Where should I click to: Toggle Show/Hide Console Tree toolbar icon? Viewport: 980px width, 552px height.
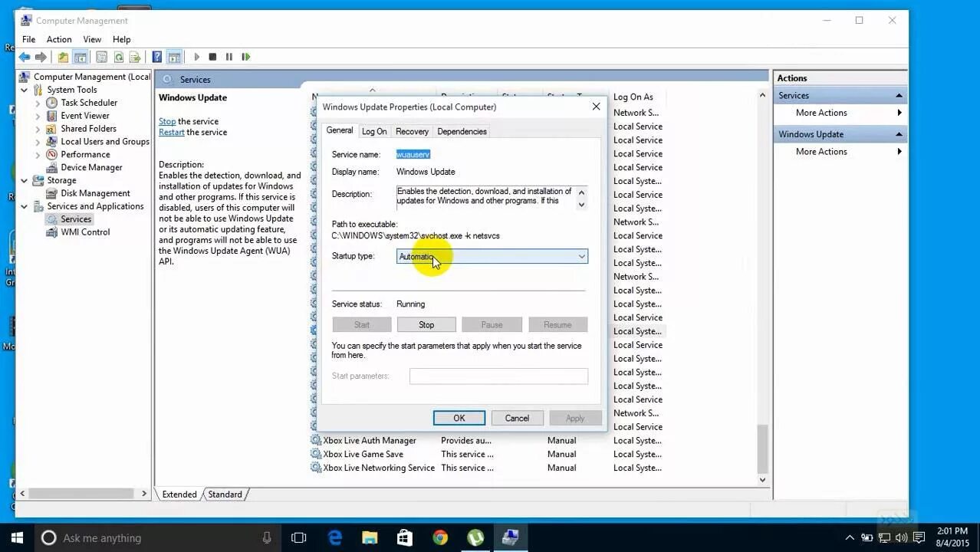80,57
